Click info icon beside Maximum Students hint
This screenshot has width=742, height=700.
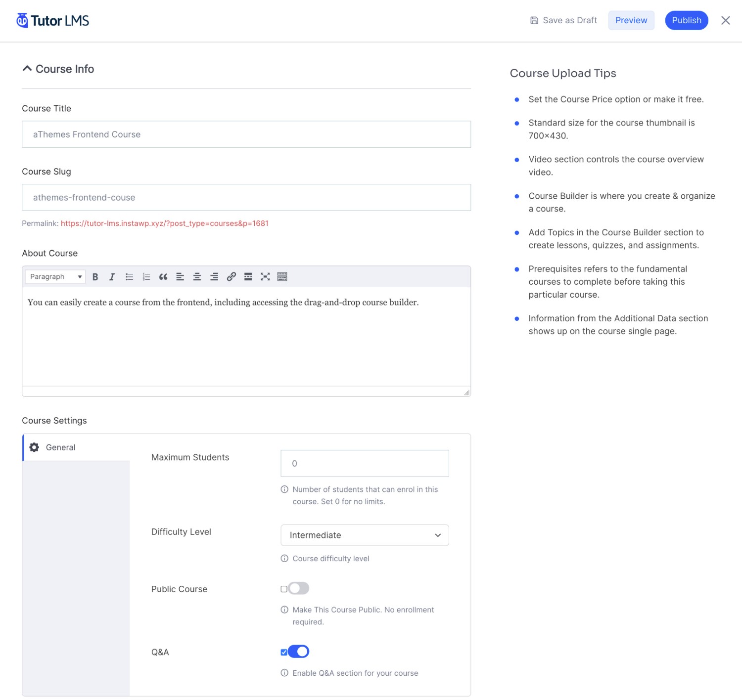[284, 489]
